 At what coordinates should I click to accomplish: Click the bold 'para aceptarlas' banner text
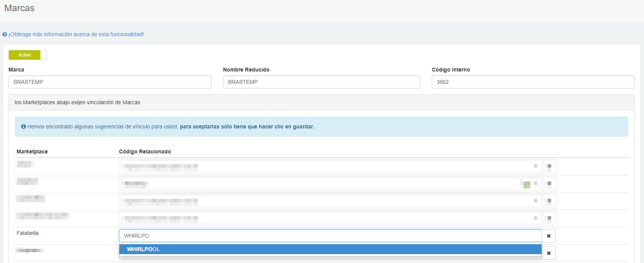(247, 127)
